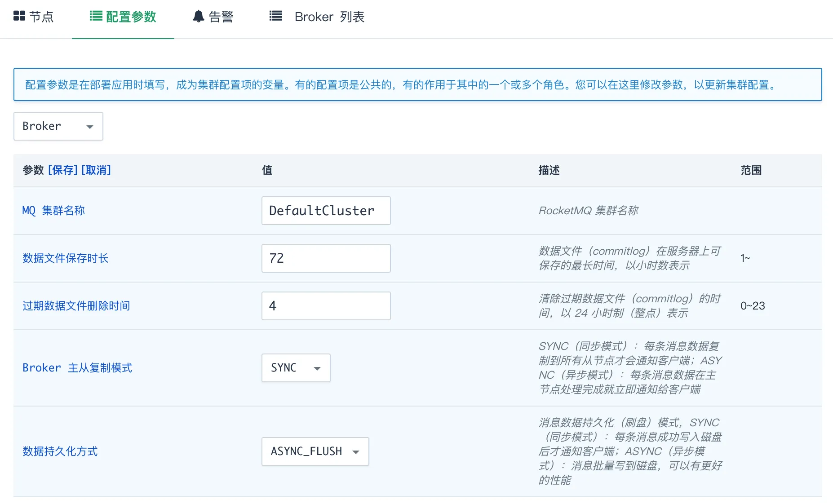Click the 值 column header
Image resolution: width=833 pixels, height=504 pixels.
tap(267, 170)
